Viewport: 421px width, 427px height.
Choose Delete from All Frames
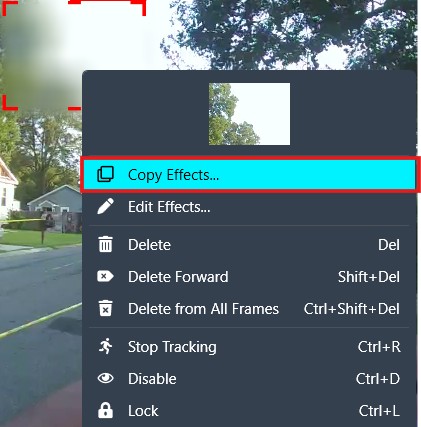coord(249,309)
